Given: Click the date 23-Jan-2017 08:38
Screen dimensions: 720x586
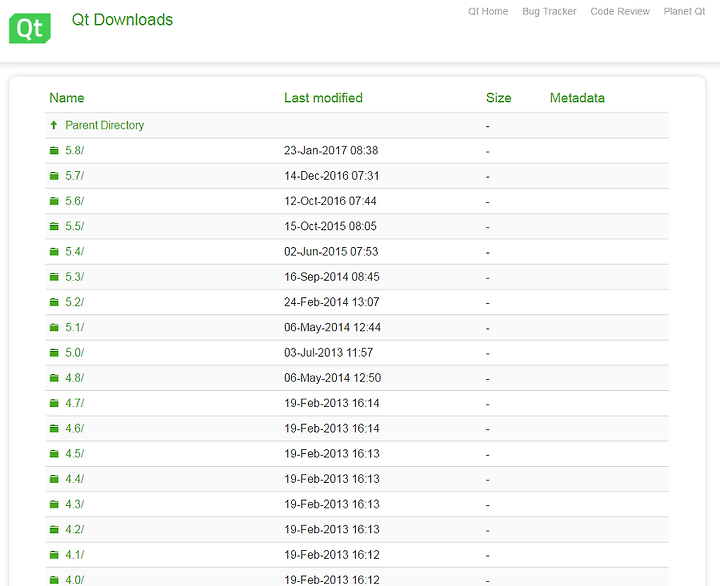Looking at the screenshot, I should click(x=331, y=150).
